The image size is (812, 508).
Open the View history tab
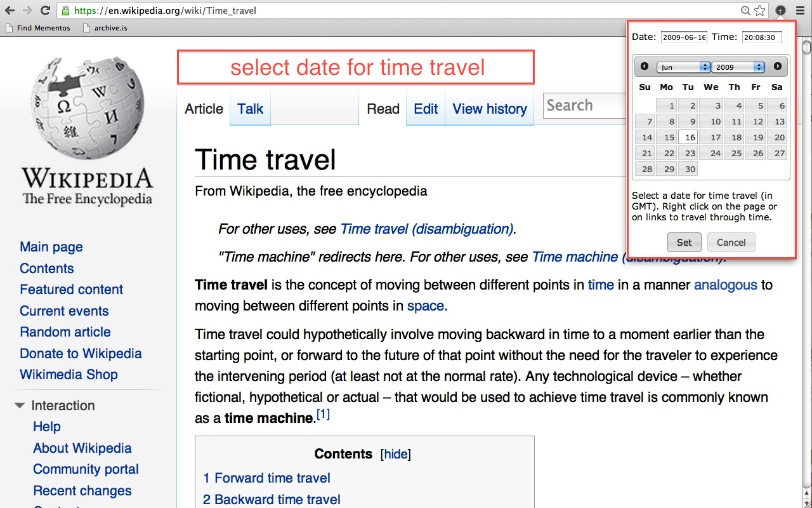pyautogui.click(x=490, y=109)
